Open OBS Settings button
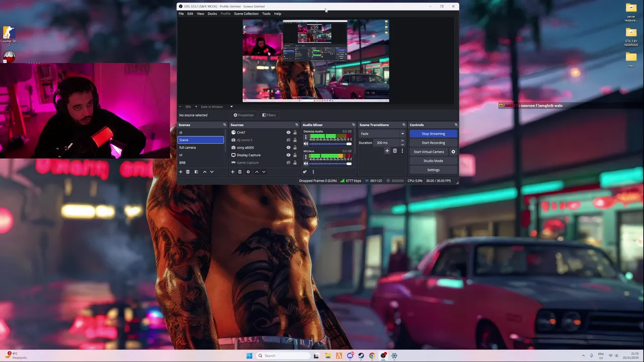 (x=433, y=170)
